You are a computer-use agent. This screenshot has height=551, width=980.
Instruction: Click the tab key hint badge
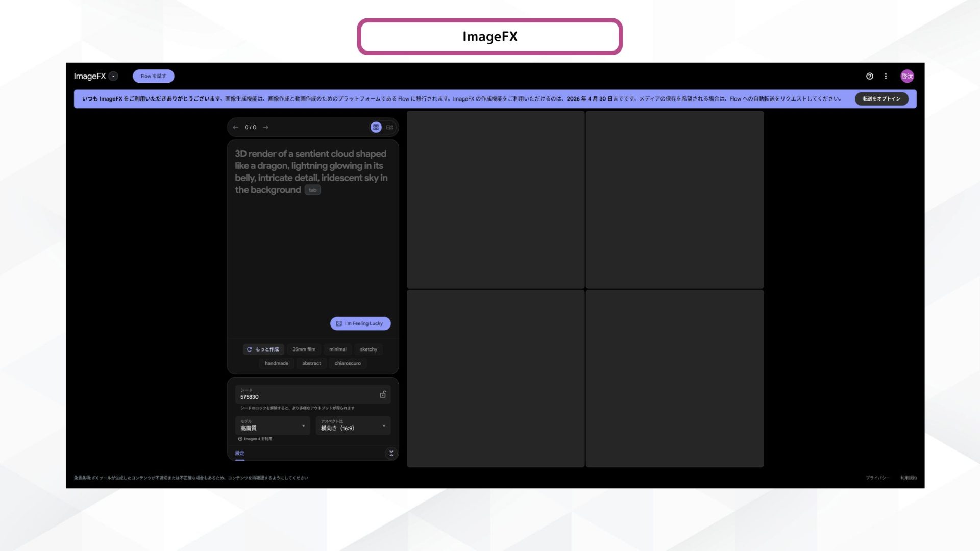312,190
